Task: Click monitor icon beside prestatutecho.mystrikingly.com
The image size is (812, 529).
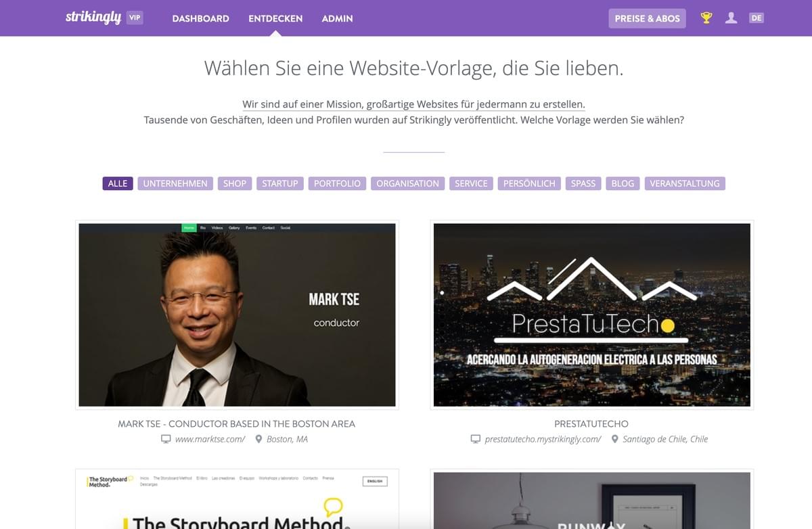Action: 476,439
